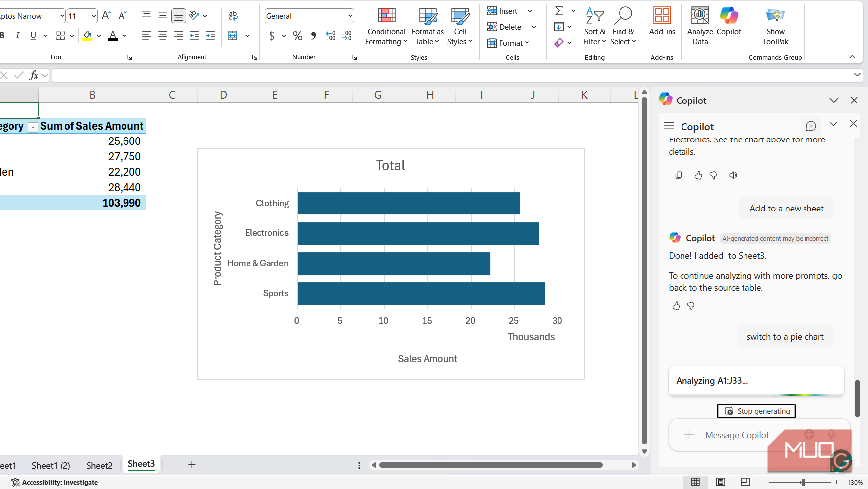Click Decrease Indent icon
Viewport: 868px width, 489px height.
point(194,35)
